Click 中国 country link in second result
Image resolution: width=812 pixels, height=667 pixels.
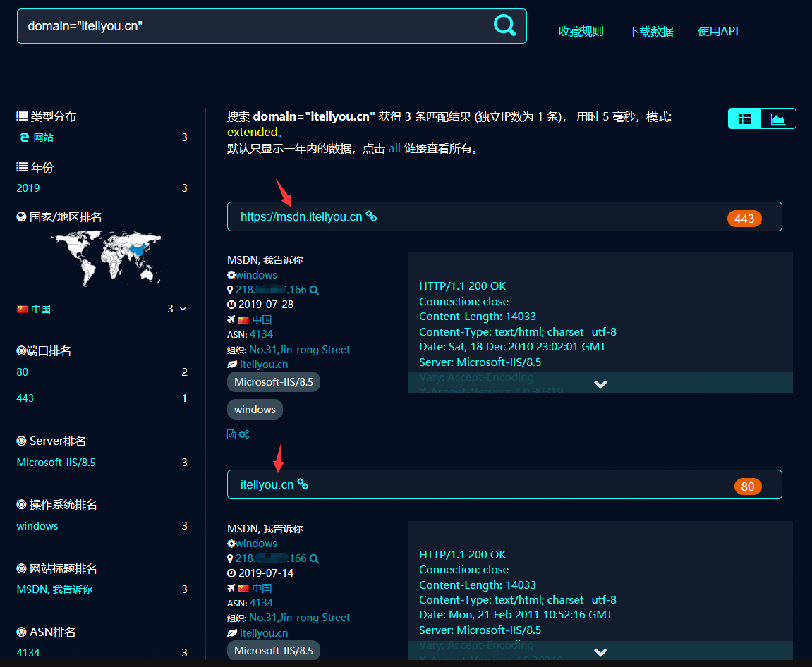coord(262,588)
